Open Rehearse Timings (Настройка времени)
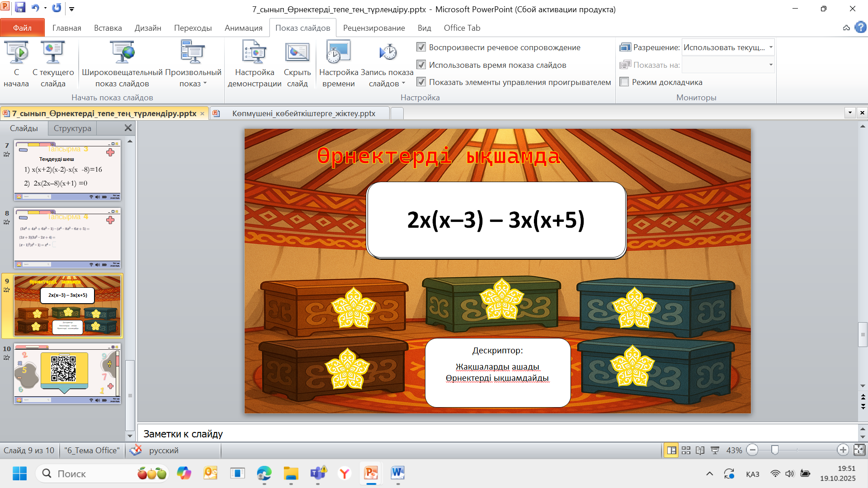 pos(338,53)
